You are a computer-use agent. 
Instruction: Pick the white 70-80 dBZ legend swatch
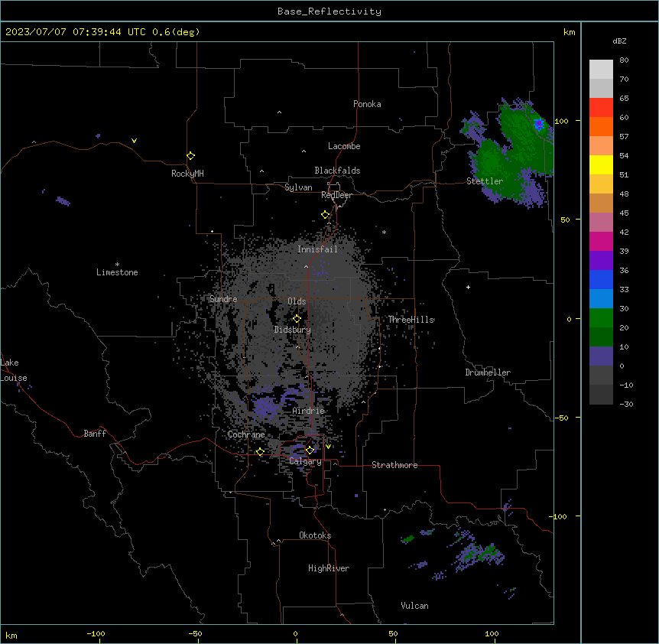[x=601, y=69]
